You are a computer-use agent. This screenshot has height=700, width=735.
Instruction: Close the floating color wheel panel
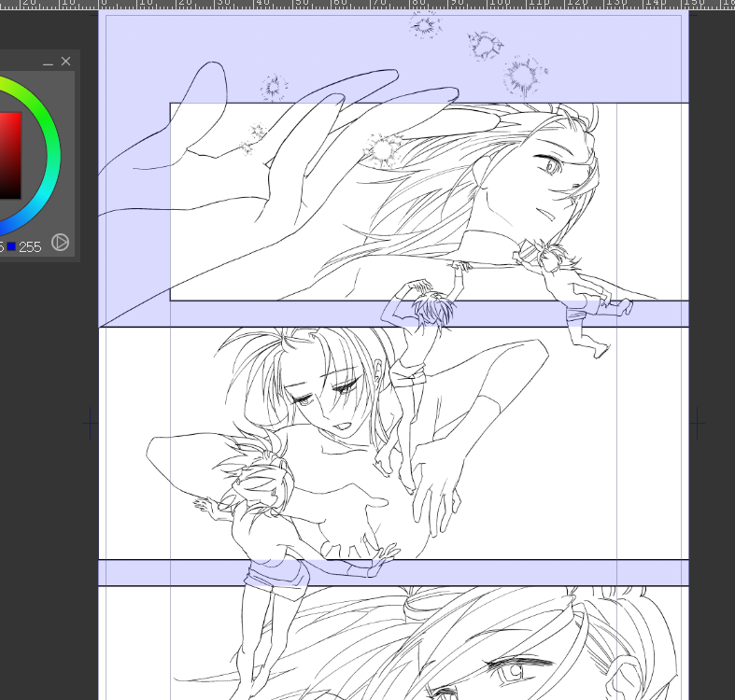[65, 62]
